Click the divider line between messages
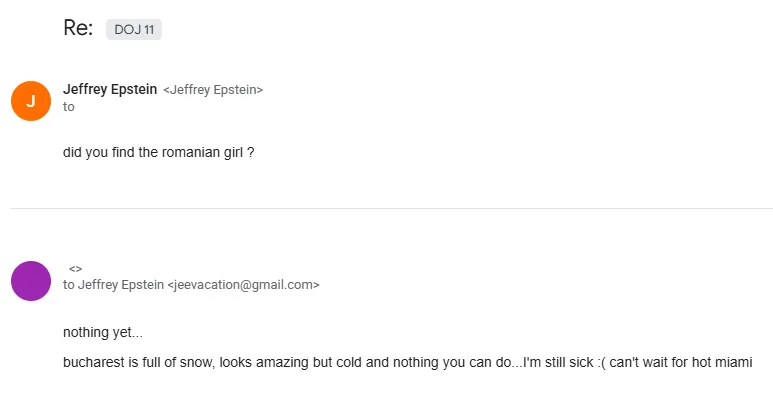 [391, 208]
